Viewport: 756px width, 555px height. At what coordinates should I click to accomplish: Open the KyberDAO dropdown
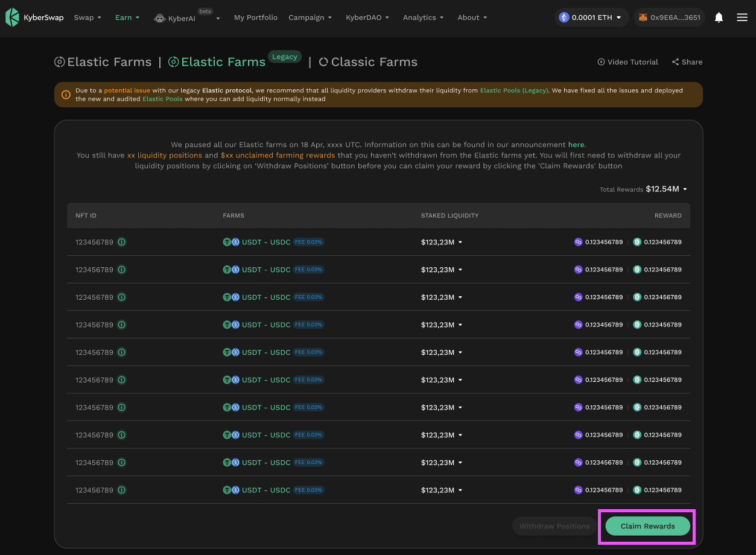coord(367,17)
